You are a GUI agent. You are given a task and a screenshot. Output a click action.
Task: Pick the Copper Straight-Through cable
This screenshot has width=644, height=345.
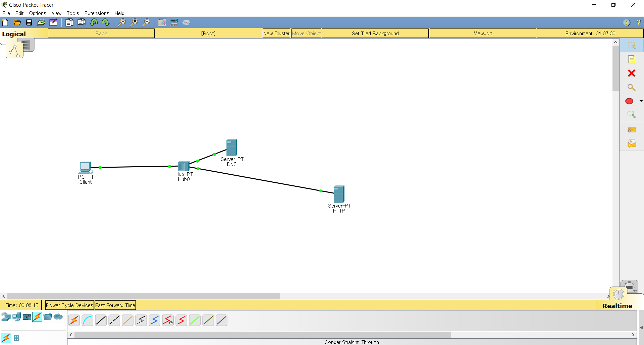101,321
